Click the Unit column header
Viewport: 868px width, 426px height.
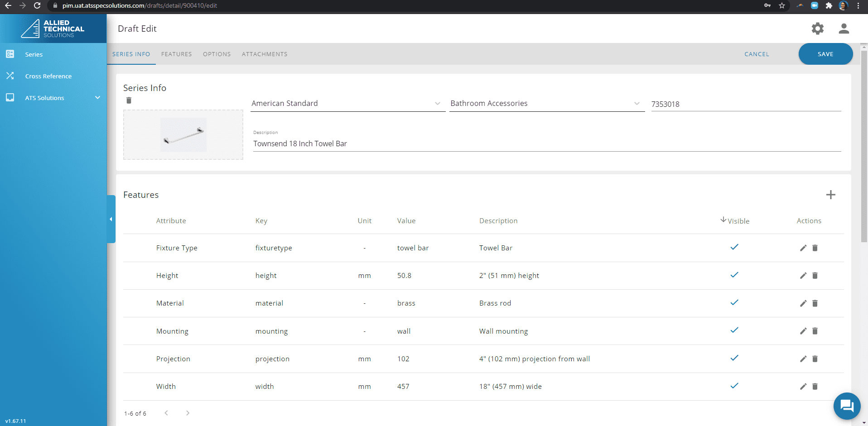pyautogui.click(x=365, y=220)
